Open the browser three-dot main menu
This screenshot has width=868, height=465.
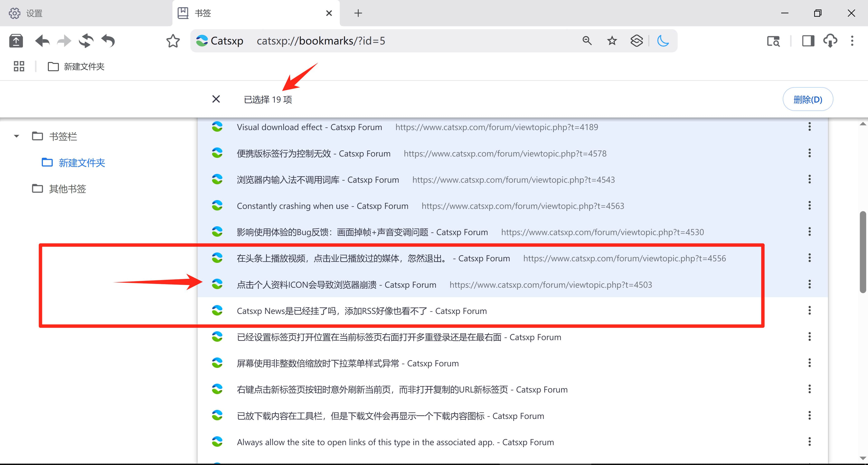point(852,41)
